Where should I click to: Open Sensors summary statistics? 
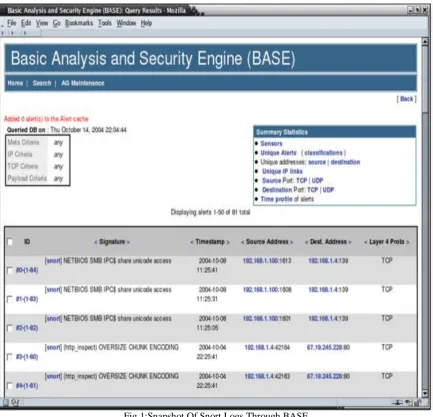271,143
